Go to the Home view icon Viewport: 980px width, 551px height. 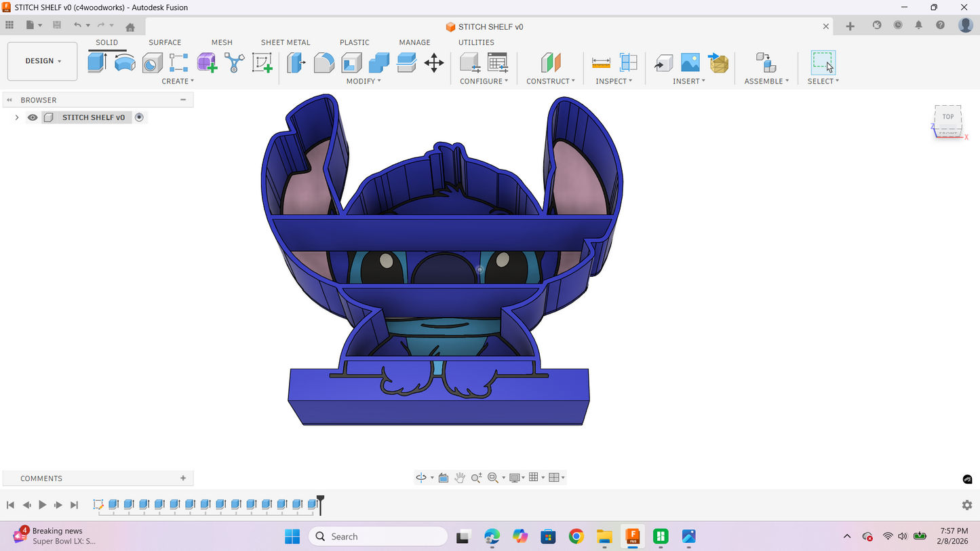[x=130, y=27]
